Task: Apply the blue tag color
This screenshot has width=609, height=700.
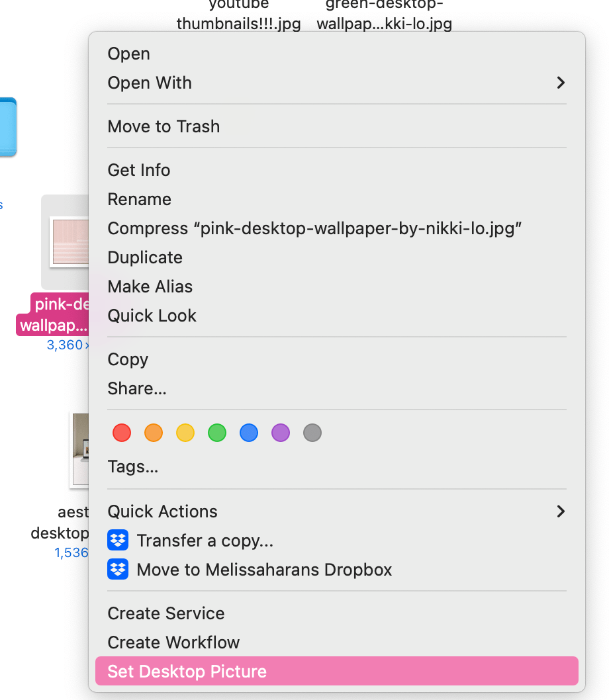Action: click(x=248, y=433)
